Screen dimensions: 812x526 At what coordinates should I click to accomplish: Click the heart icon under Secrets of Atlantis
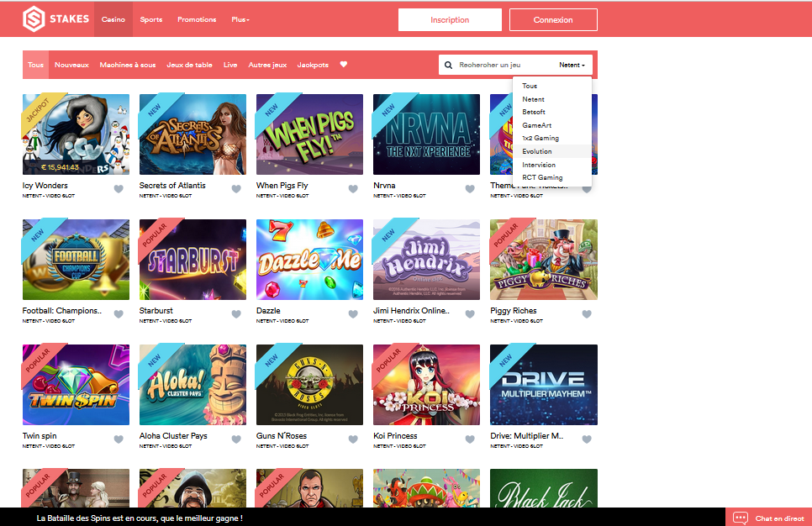pos(235,189)
